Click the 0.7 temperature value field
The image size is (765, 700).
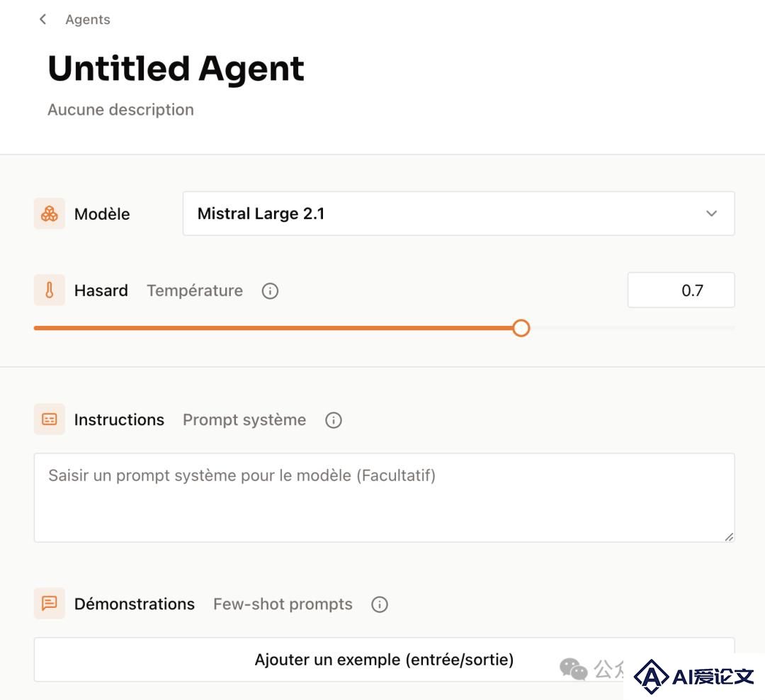point(681,290)
